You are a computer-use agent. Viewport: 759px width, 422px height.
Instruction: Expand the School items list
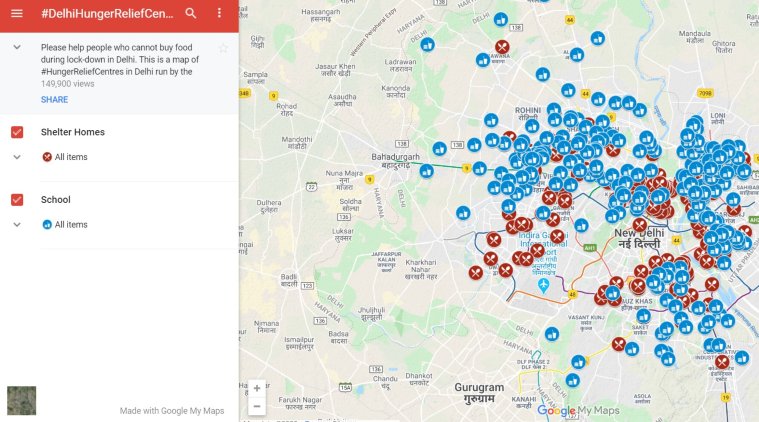pyautogui.click(x=17, y=225)
